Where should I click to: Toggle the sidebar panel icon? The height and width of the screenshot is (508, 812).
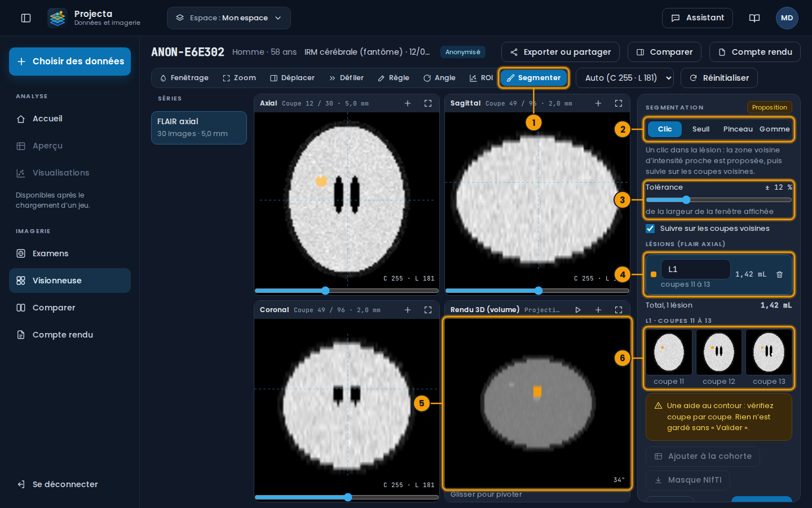coord(26,18)
